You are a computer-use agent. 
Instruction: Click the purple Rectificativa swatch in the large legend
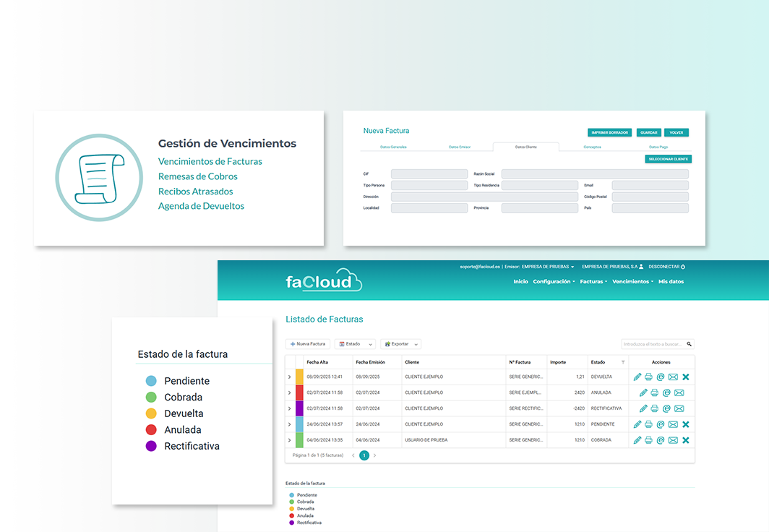tap(151, 446)
